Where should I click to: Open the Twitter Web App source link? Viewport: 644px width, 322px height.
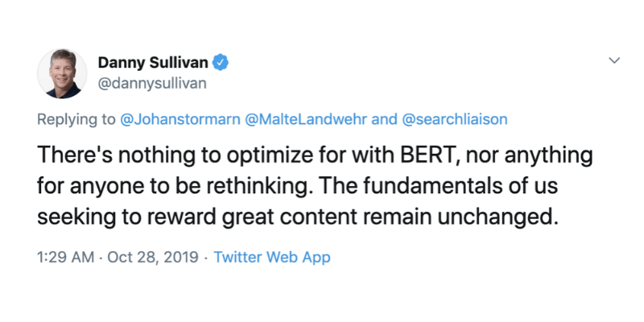tap(272, 258)
